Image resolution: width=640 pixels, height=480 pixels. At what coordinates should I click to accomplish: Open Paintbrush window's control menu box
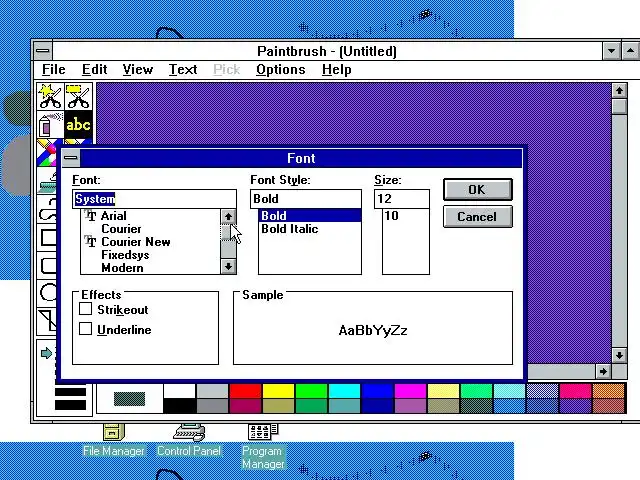click(43, 51)
